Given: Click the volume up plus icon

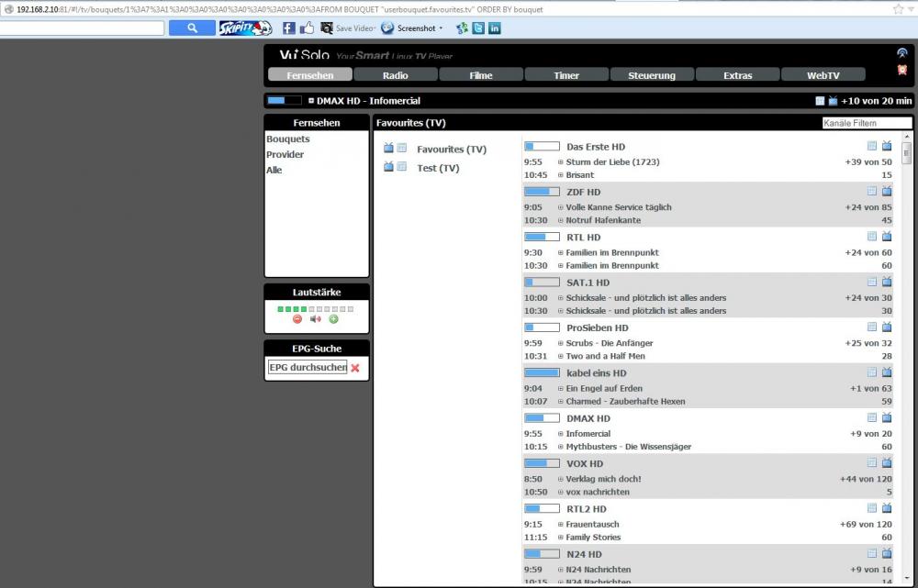Looking at the screenshot, I should [333, 319].
